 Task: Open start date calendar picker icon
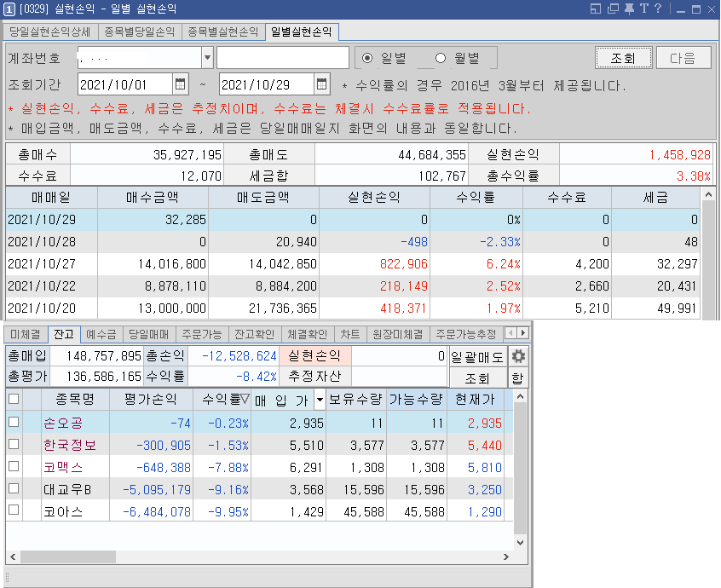181,84
